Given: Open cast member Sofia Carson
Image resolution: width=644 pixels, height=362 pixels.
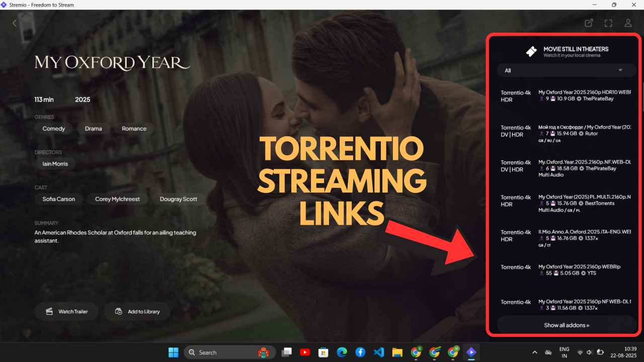Looking at the screenshot, I should pos(59,199).
